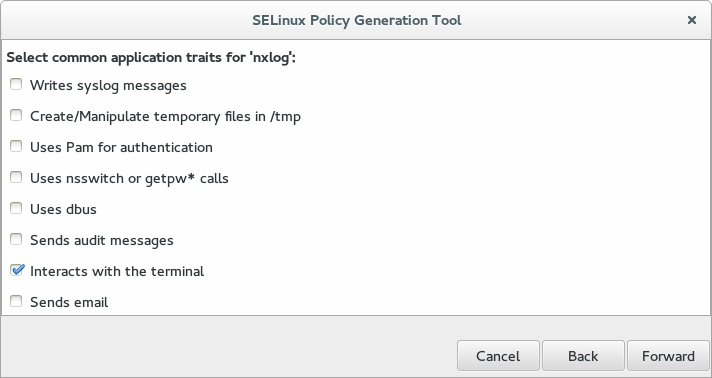The width and height of the screenshot is (712, 378).
Task: Enable the 'Sends email' checkbox
Action: pos(16,301)
